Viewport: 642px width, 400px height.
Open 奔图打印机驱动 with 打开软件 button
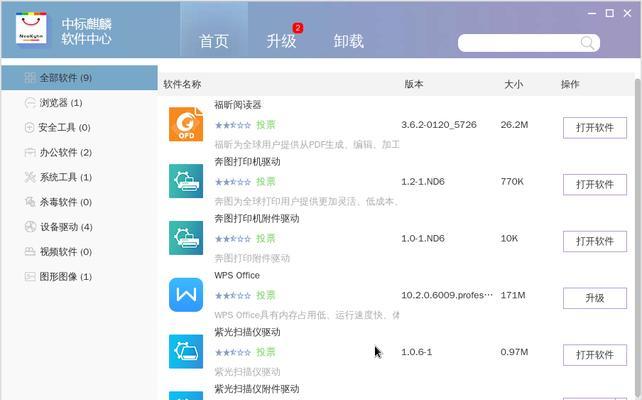(x=595, y=185)
